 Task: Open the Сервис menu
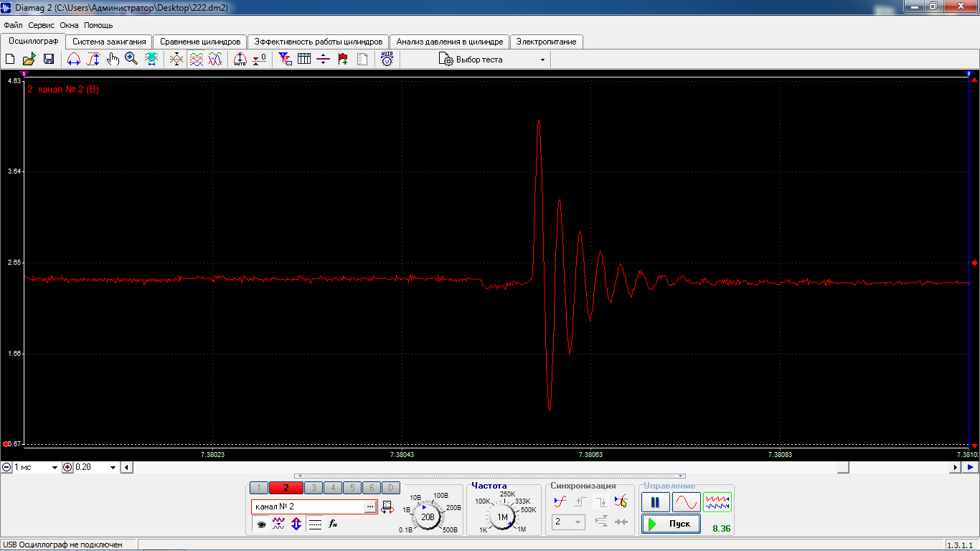[x=42, y=25]
